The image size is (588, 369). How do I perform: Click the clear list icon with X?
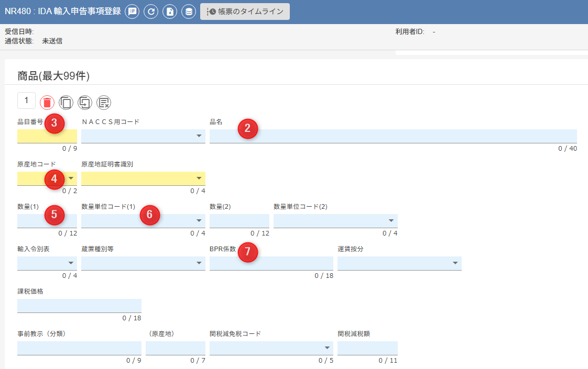click(x=104, y=103)
